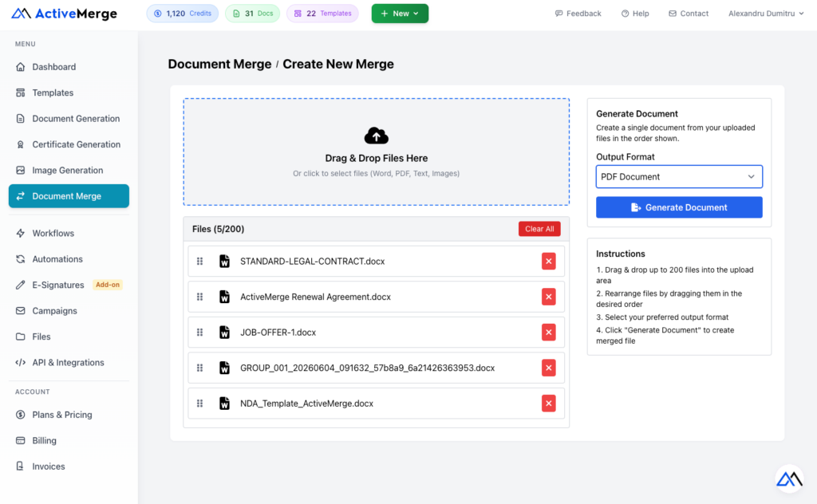
Task: Remove NDA_Template_ActiveMerge.docx with red X
Action: point(549,404)
